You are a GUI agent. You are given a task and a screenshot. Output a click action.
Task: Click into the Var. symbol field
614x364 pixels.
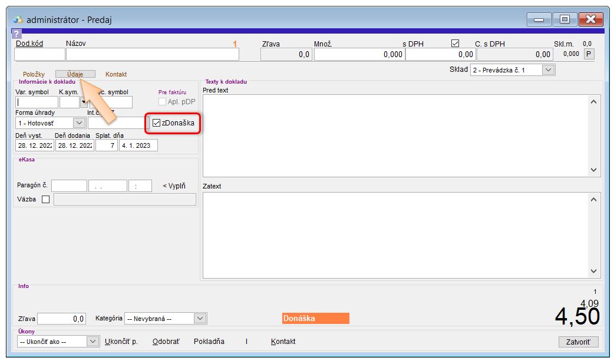[x=37, y=102]
